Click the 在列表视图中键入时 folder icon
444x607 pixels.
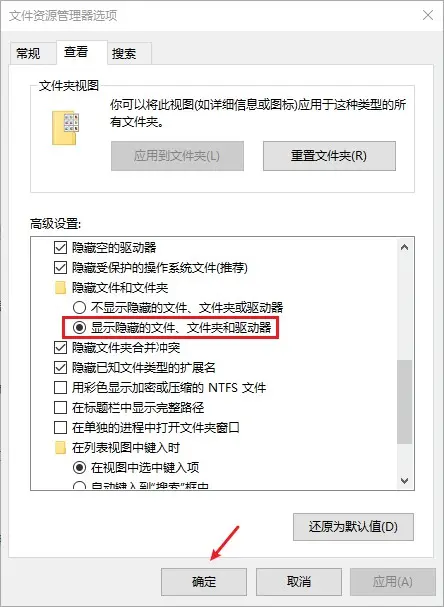click(x=60, y=448)
